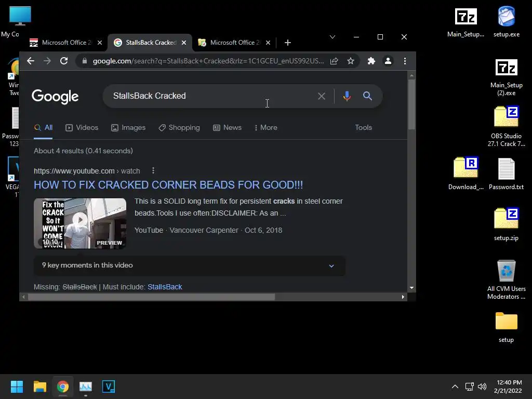Open tab search chevron in Chrome title bar

(x=332, y=37)
